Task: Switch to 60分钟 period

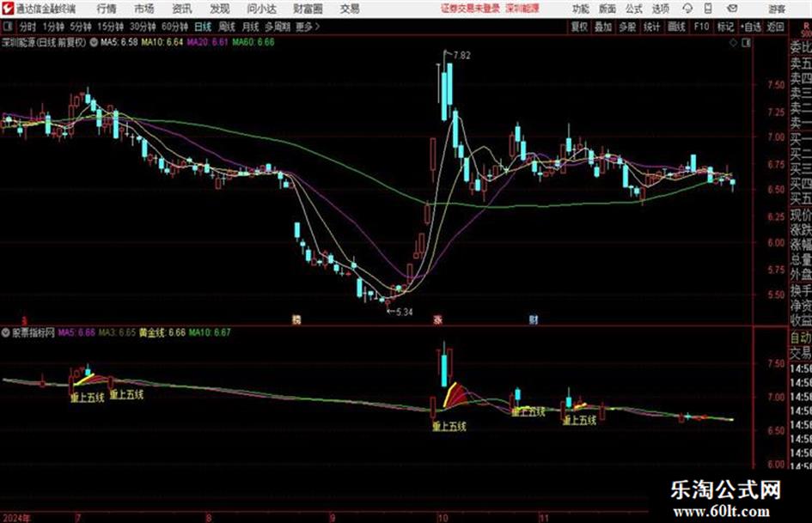Action: point(174,27)
